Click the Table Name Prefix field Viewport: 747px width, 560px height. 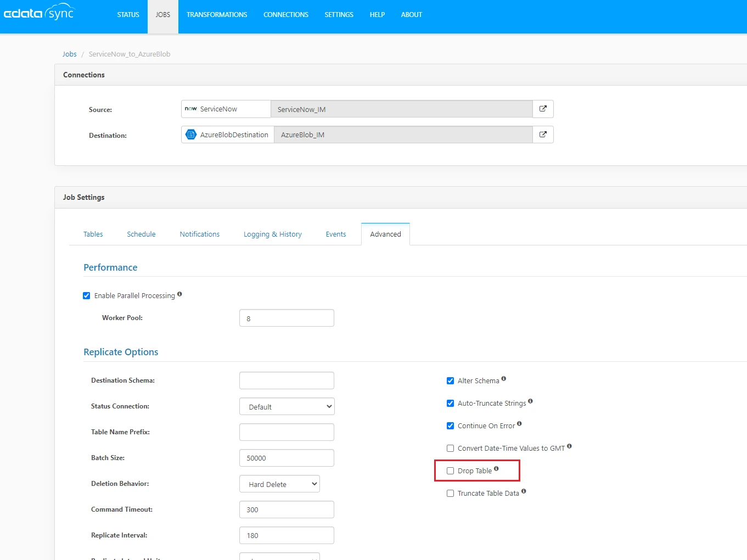point(287,432)
